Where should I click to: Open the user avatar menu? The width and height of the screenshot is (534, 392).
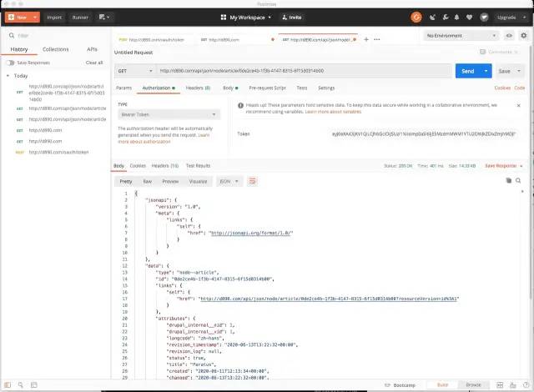pyautogui.click(x=484, y=17)
